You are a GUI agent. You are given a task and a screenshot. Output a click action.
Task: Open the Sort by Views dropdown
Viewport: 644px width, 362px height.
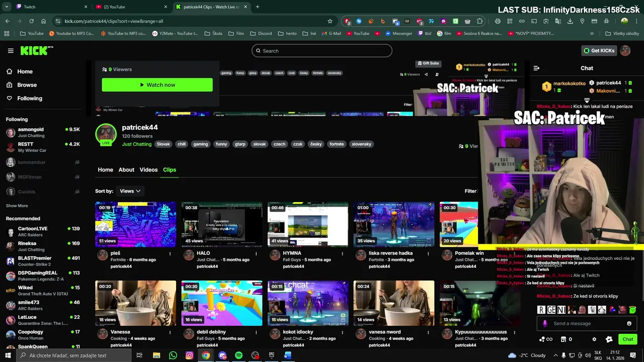click(130, 191)
